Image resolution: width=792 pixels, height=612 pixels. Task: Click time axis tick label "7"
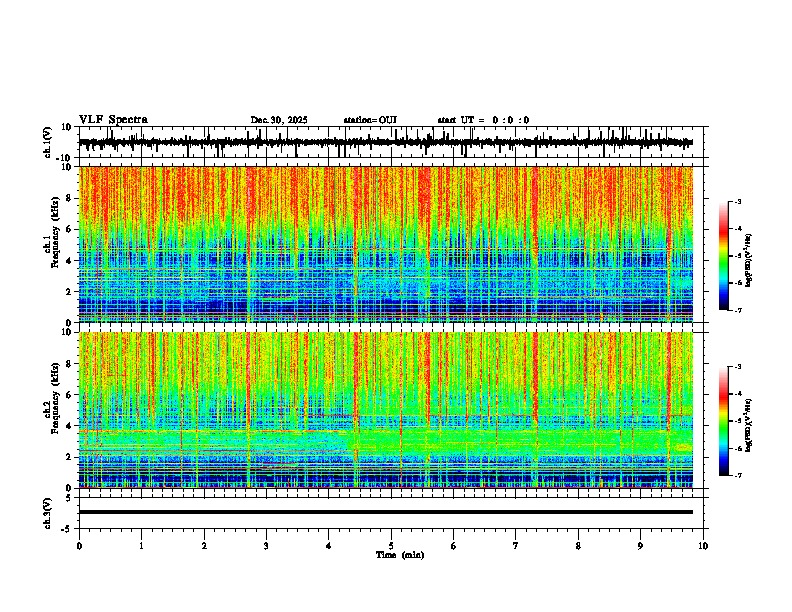[x=516, y=546]
